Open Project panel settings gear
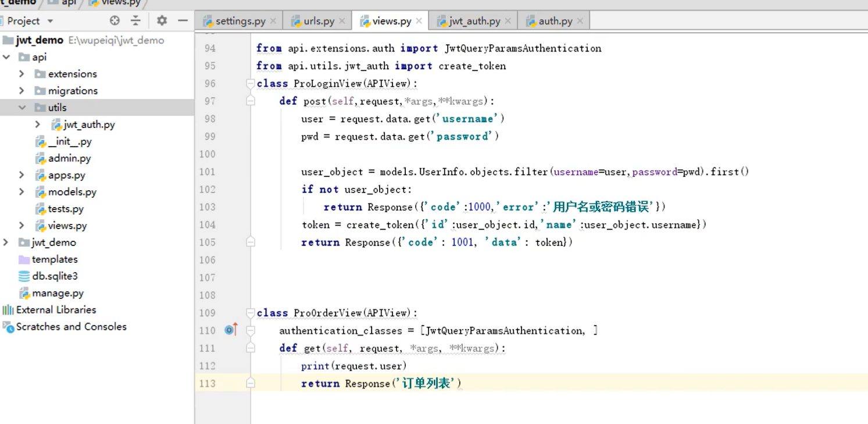 coord(162,21)
